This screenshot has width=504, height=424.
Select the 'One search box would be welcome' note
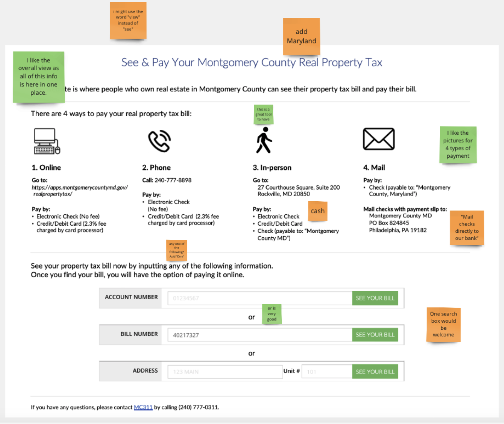(443, 324)
